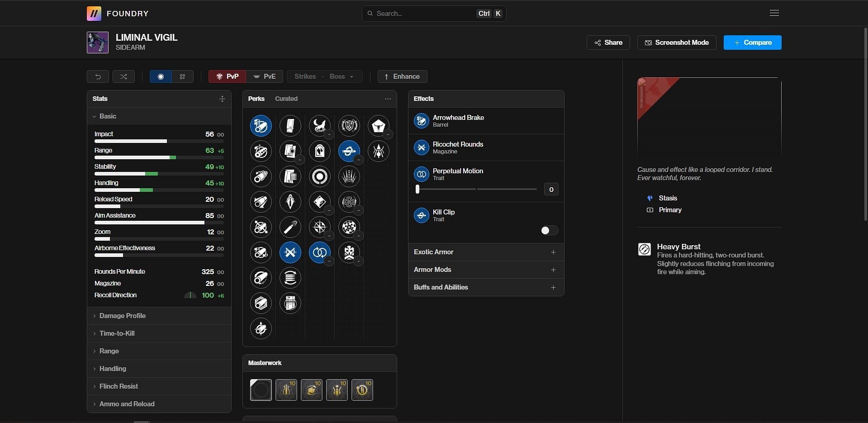
Task: Select second barrel perk in first column
Action: [x=261, y=151]
